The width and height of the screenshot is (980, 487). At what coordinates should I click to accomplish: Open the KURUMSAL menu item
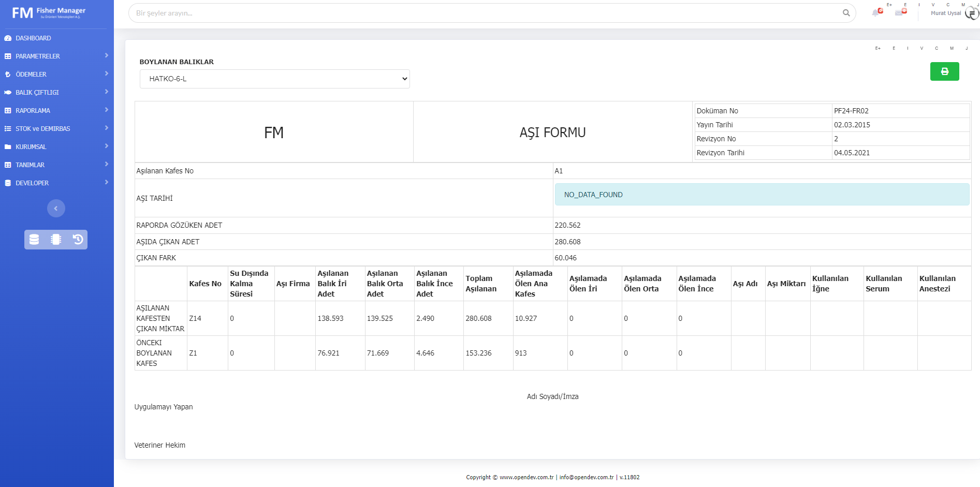click(31, 147)
